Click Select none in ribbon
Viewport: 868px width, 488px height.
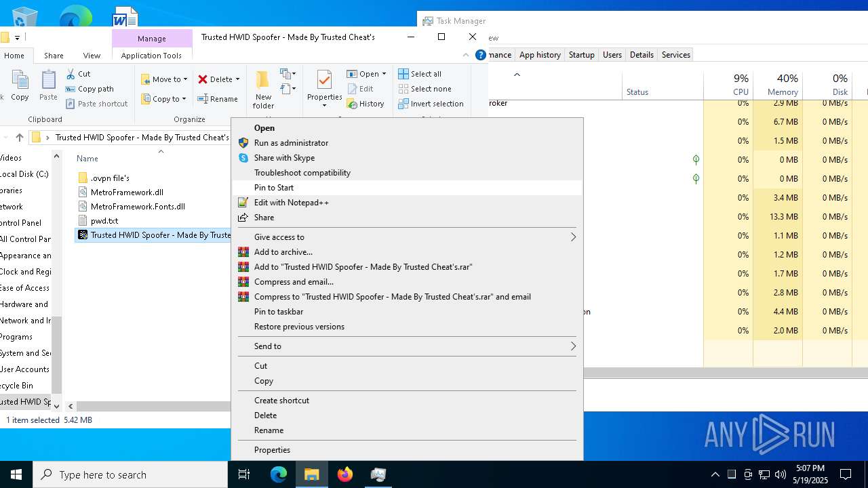(x=425, y=89)
